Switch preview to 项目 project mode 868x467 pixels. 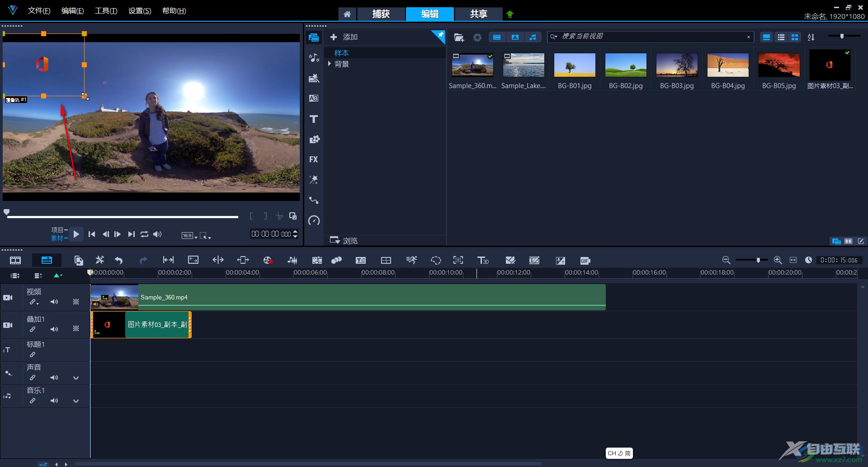tap(57, 230)
